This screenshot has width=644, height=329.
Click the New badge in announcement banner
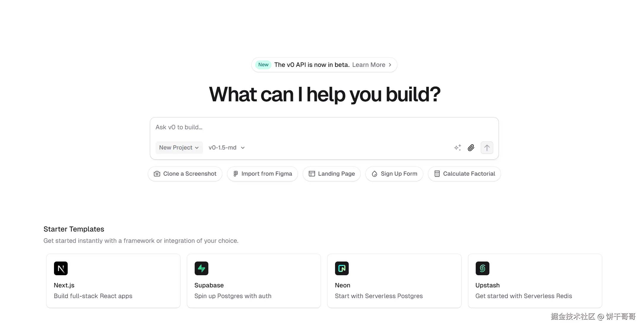(x=263, y=65)
